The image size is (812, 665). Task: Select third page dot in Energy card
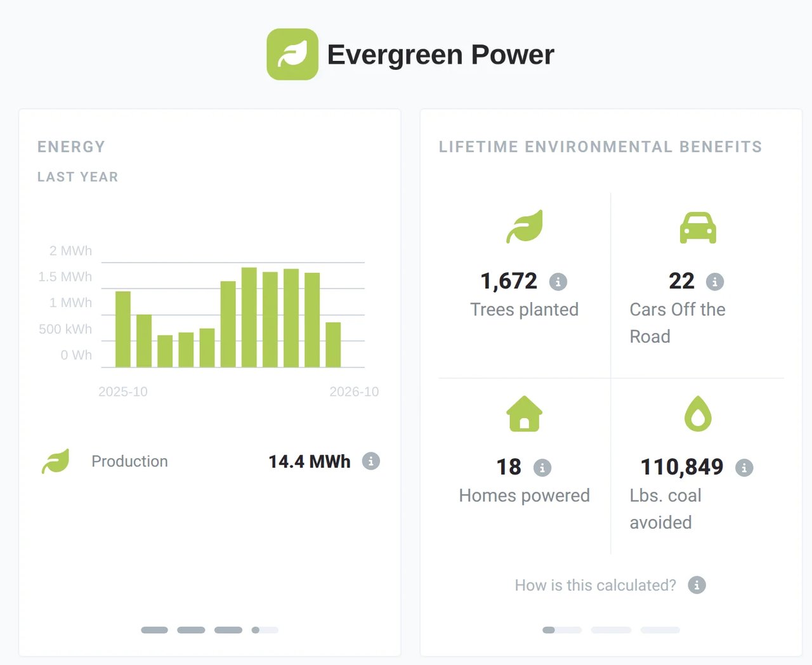pos(228,630)
